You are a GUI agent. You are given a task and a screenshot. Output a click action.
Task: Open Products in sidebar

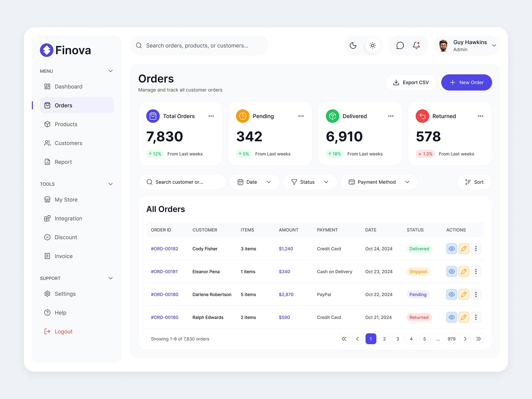click(77, 124)
